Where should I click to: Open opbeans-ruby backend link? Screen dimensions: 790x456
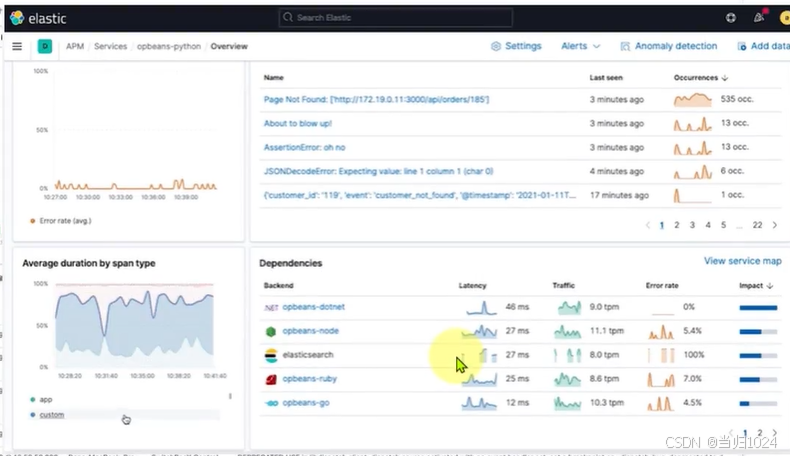(309, 379)
